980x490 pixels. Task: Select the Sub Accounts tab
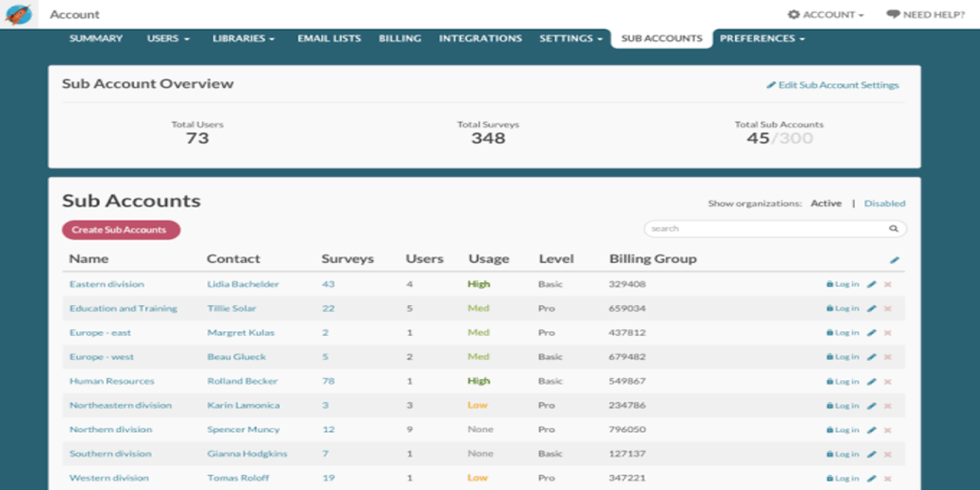pos(661,38)
